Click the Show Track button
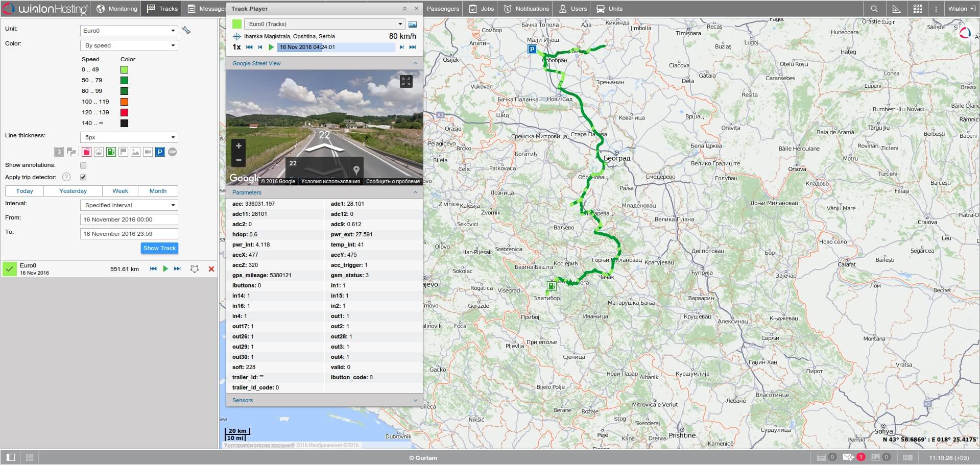This screenshot has width=980, height=465. (159, 248)
